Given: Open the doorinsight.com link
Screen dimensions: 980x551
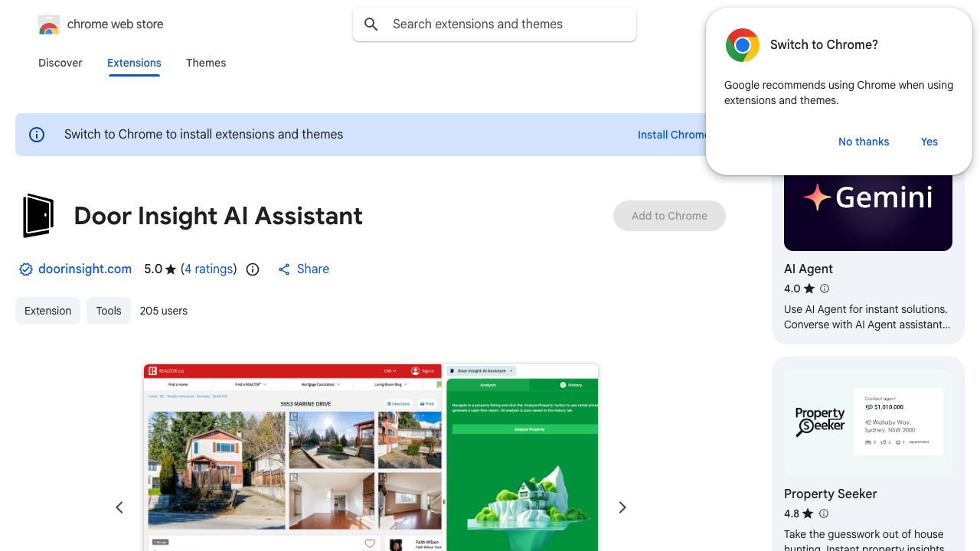Looking at the screenshot, I should pyautogui.click(x=85, y=269).
